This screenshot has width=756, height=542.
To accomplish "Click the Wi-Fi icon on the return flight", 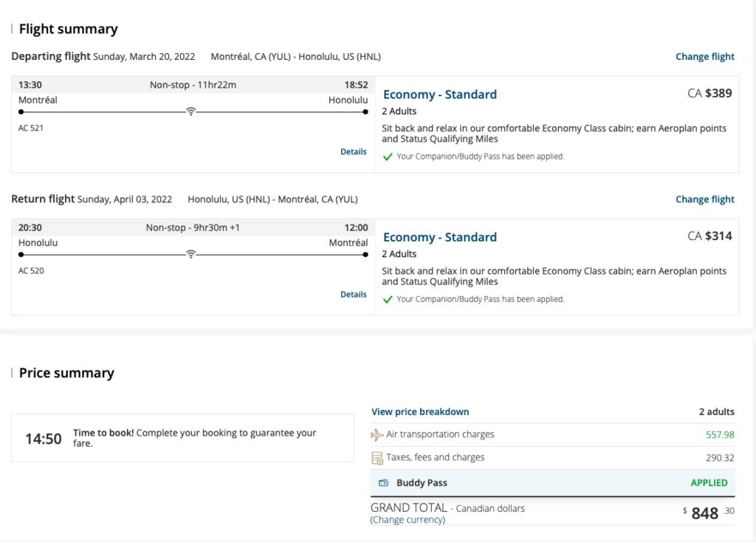I will point(190,254).
